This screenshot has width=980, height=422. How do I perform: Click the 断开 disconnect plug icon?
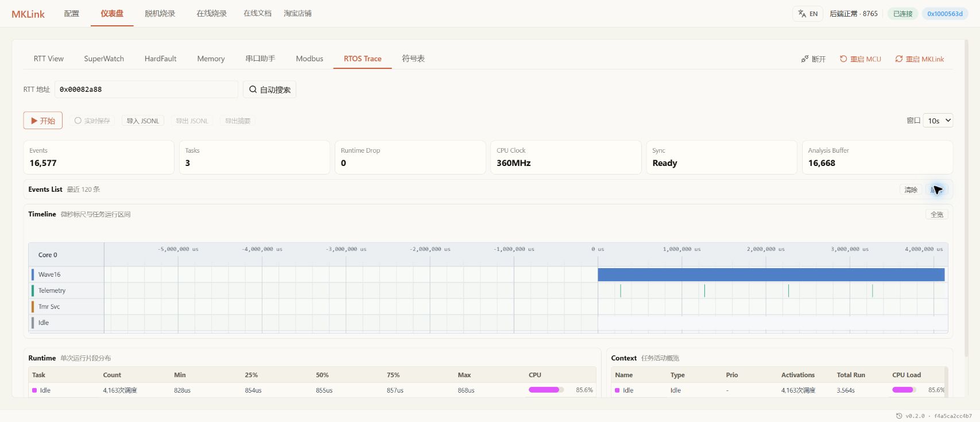(x=805, y=59)
